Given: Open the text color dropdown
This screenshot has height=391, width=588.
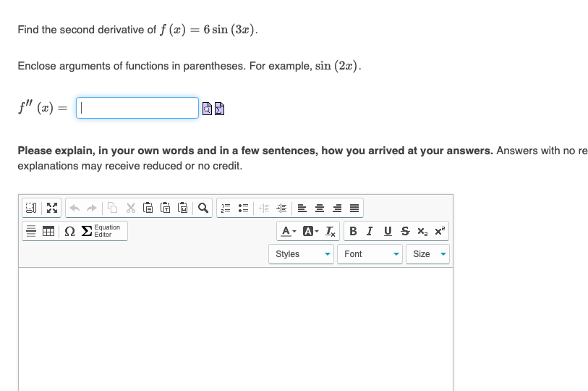Looking at the screenshot, I should [x=289, y=231].
